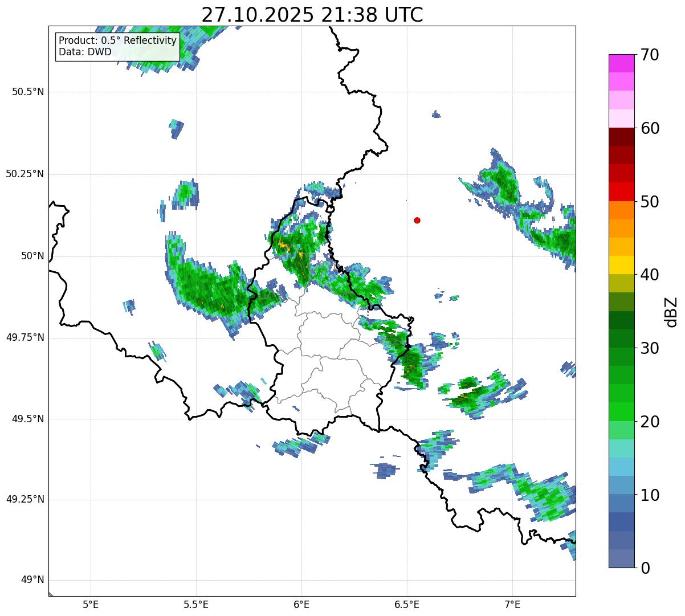Viewport: 685px width, 616px height.
Task: Click the title 27.10.2025 21:38 UTC
Action: (x=312, y=15)
